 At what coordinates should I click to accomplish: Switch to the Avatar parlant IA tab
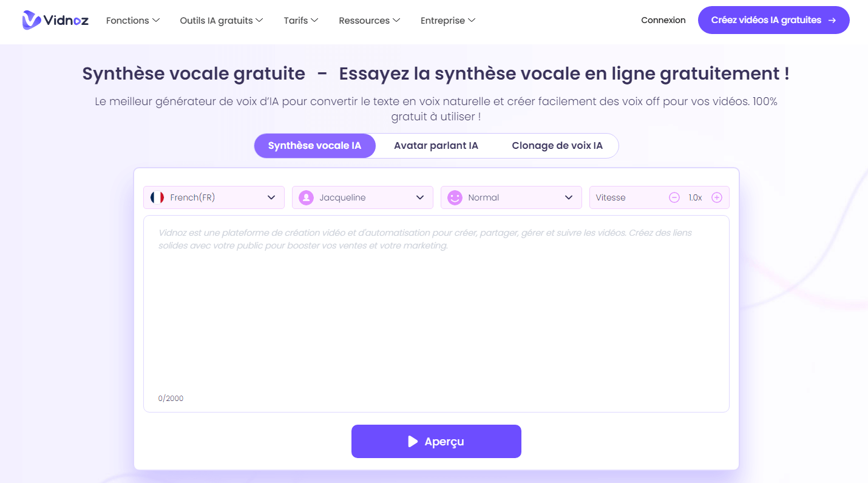(x=436, y=146)
